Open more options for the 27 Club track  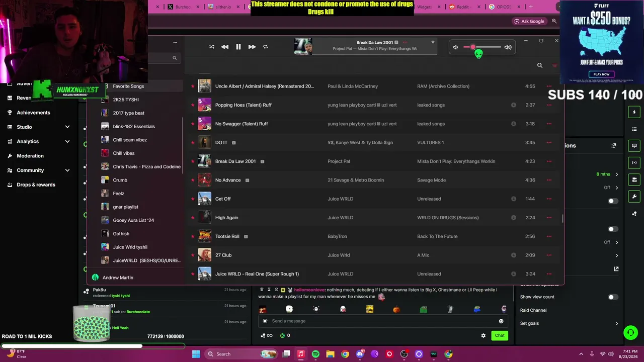549,255
